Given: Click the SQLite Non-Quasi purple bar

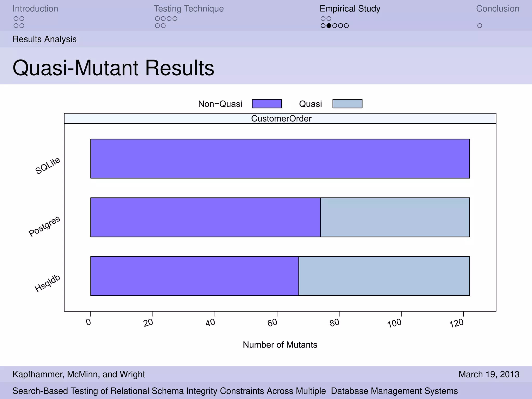Looking at the screenshot, I should (x=280, y=158).
